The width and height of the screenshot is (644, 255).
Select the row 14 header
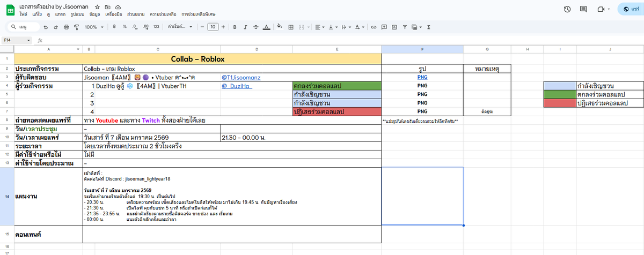[6, 196]
